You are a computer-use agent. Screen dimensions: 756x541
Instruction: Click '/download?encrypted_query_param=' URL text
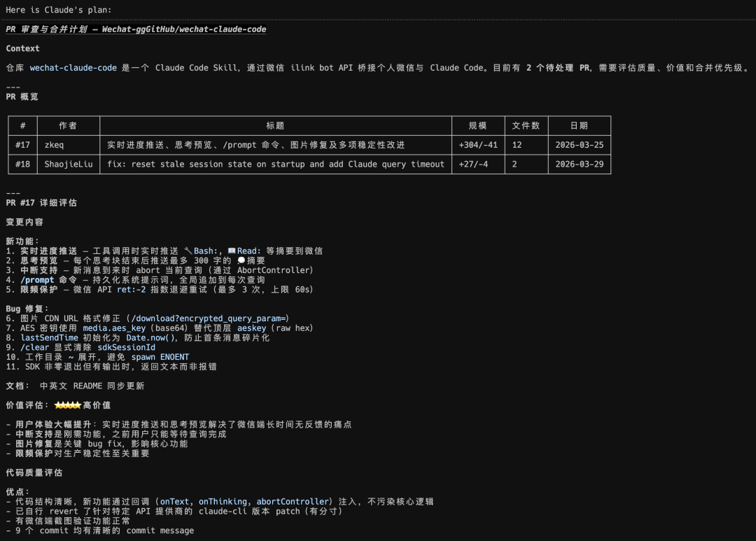(x=209, y=318)
